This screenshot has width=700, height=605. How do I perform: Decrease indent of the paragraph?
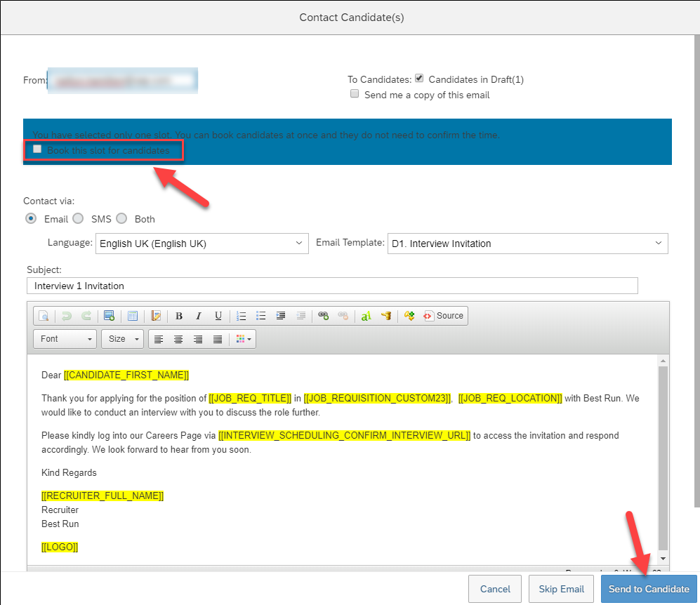tap(301, 316)
